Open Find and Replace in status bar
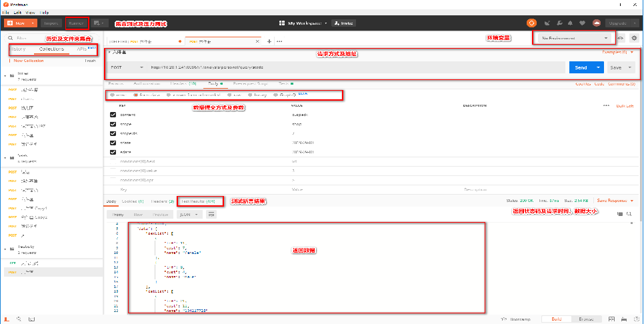The image size is (644, 324). 19,319
